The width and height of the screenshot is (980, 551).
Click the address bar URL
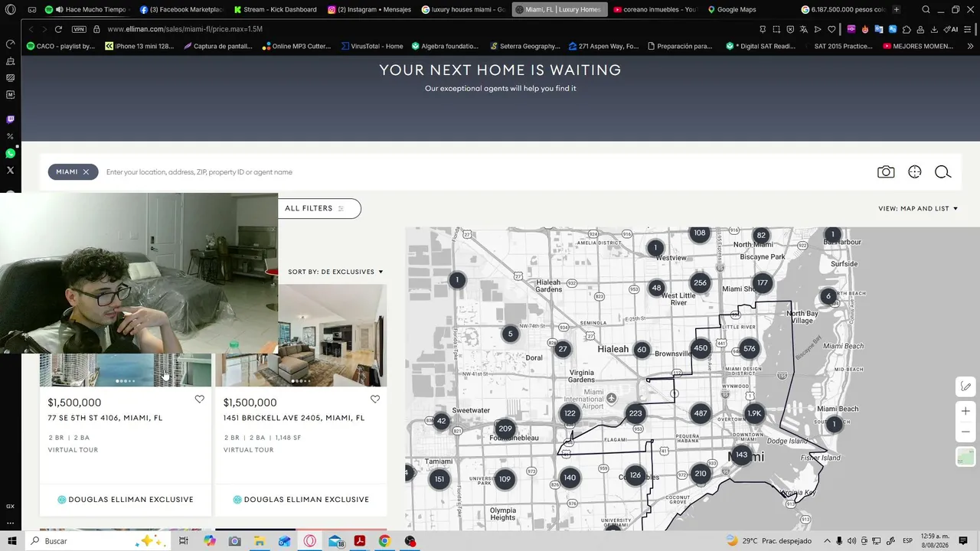(185, 29)
